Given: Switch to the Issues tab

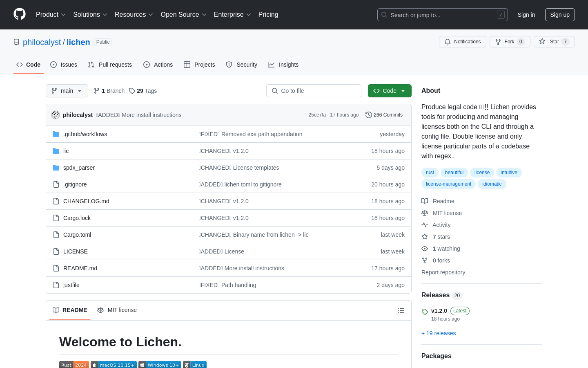Looking at the screenshot, I should click(64, 65).
